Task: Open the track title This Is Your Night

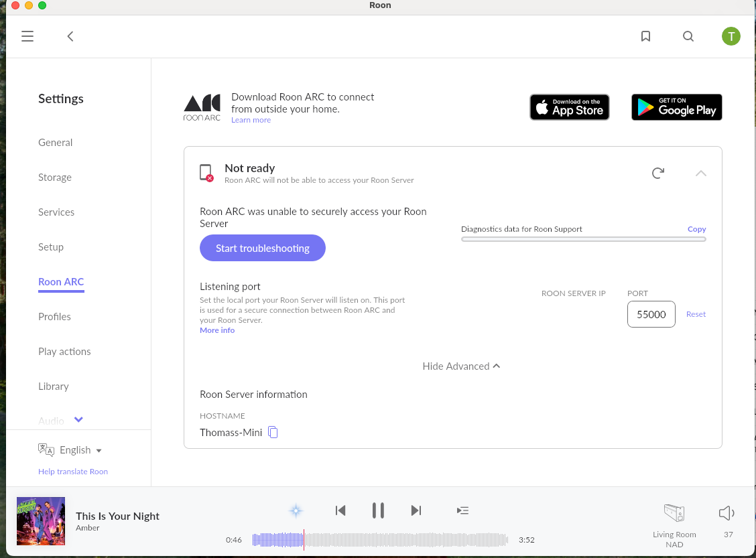Action: pos(118,516)
